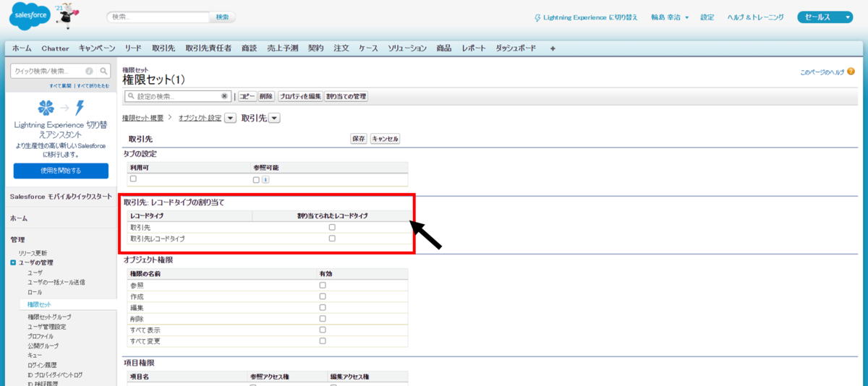This screenshot has height=386, width=868.
Task: Open the Chatter tab
Action: point(55,48)
